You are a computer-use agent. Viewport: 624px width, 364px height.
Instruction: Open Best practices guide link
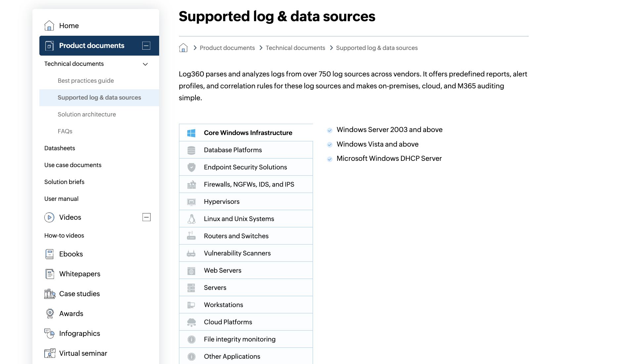pyautogui.click(x=86, y=81)
